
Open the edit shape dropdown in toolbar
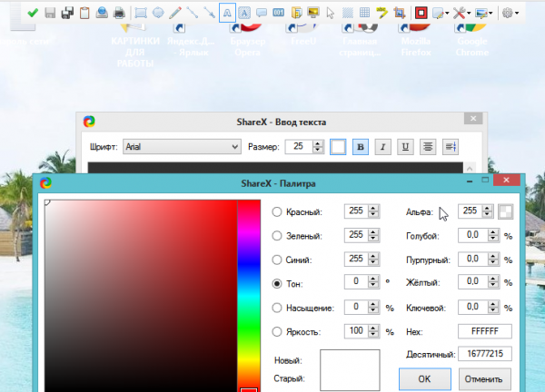pyautogui.click(x=441, y=14)
